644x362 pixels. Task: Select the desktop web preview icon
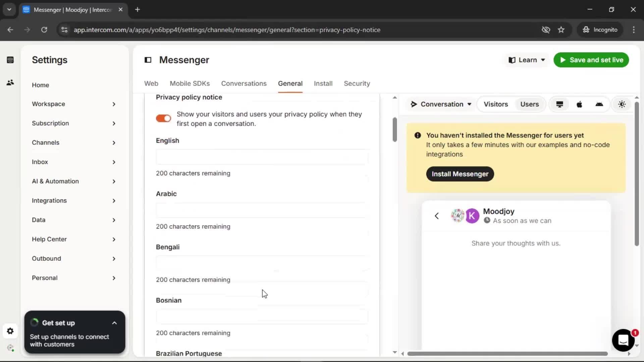point(559,104)
